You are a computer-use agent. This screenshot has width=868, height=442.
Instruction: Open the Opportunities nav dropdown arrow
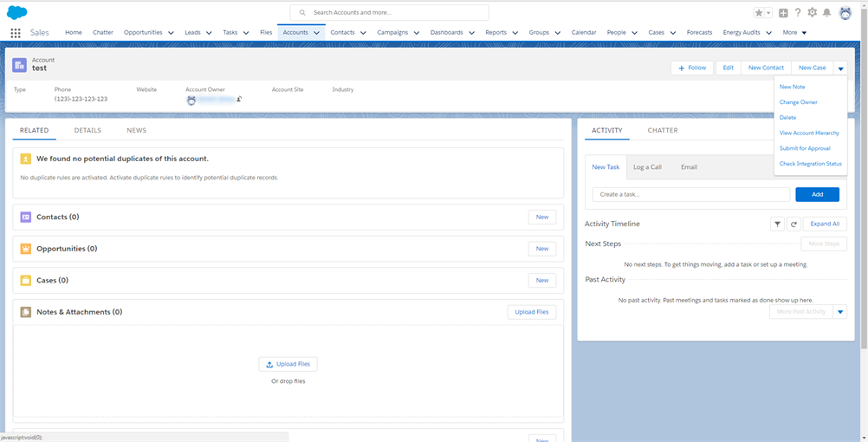171,33
